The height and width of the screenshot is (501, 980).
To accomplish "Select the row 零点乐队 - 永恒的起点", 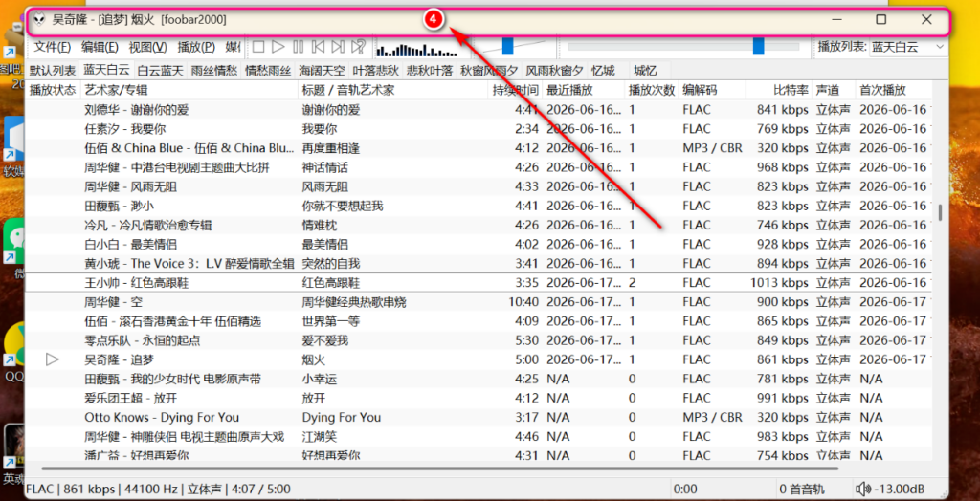I will [479, 340].
